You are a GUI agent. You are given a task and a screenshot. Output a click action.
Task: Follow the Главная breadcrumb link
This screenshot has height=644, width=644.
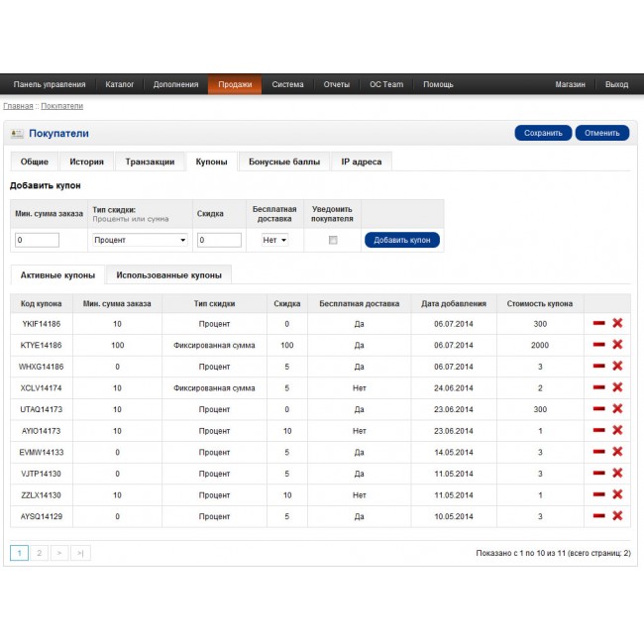(18, 106)
